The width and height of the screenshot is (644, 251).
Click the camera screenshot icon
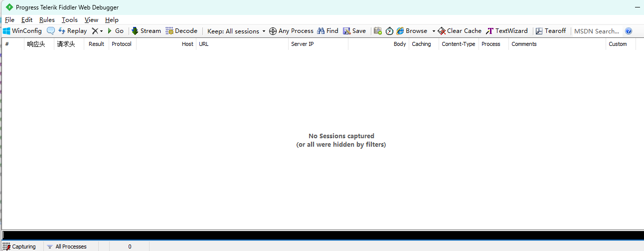point(378,31)
